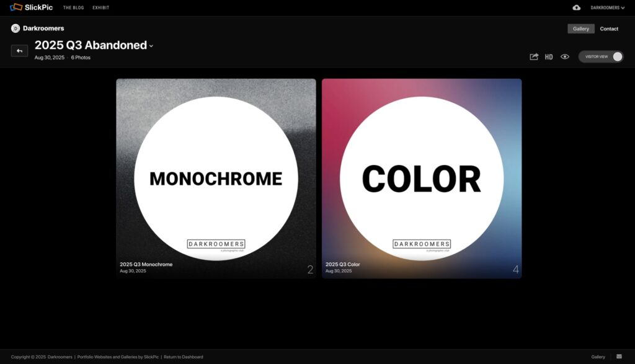Open the Monochrome album thumbnail
635x364 pixels.
click(x=216, y=179)
